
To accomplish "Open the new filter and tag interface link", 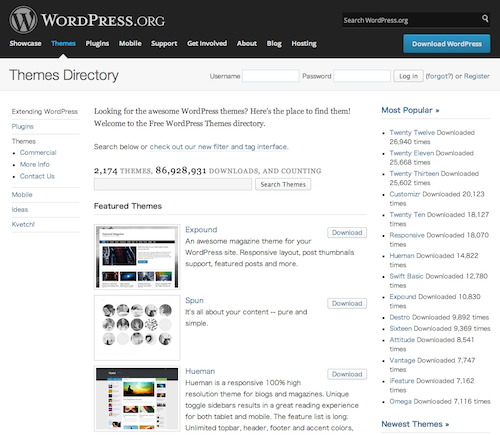I will point(219,147).
